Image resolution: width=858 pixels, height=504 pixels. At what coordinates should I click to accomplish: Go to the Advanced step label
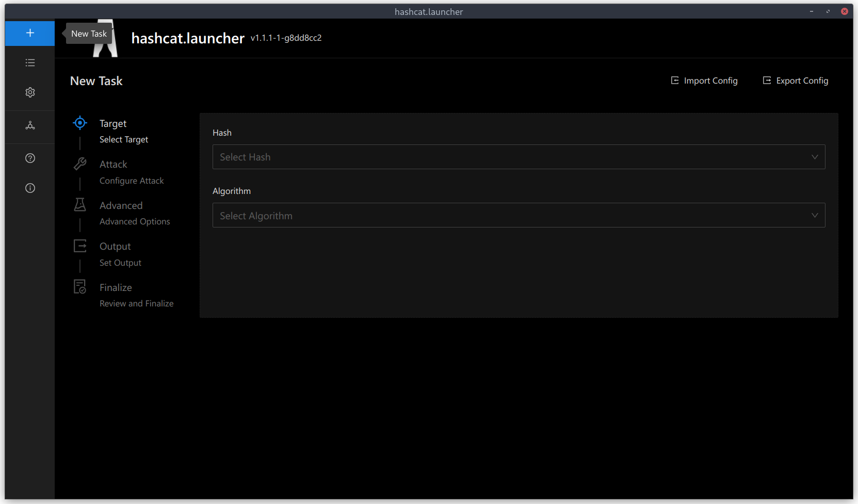tap(121, 205)
